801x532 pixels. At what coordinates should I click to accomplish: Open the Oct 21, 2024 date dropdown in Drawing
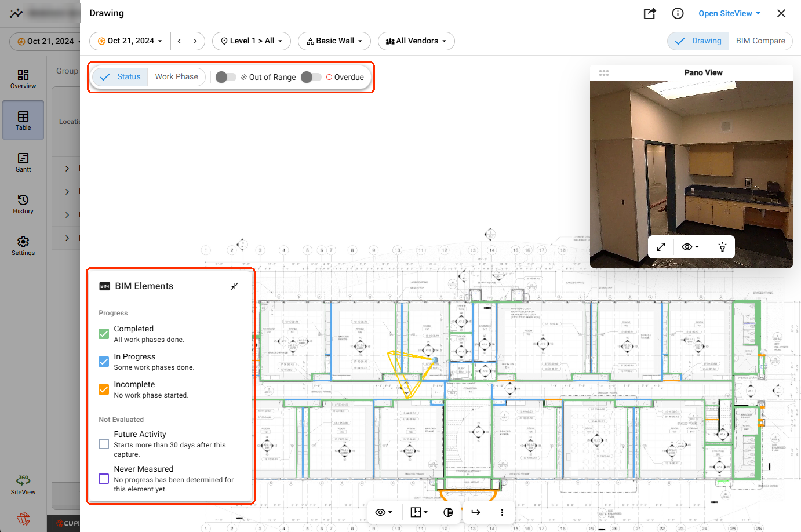tap(130, 41)
